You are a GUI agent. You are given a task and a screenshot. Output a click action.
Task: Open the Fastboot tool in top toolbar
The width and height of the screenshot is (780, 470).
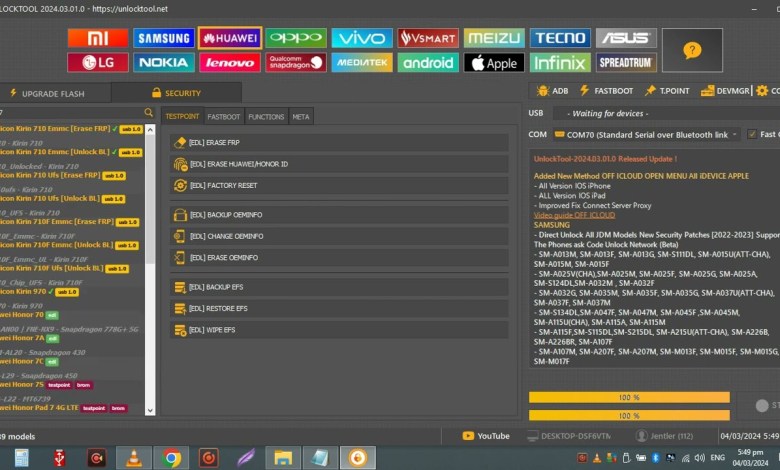[606, 91]
